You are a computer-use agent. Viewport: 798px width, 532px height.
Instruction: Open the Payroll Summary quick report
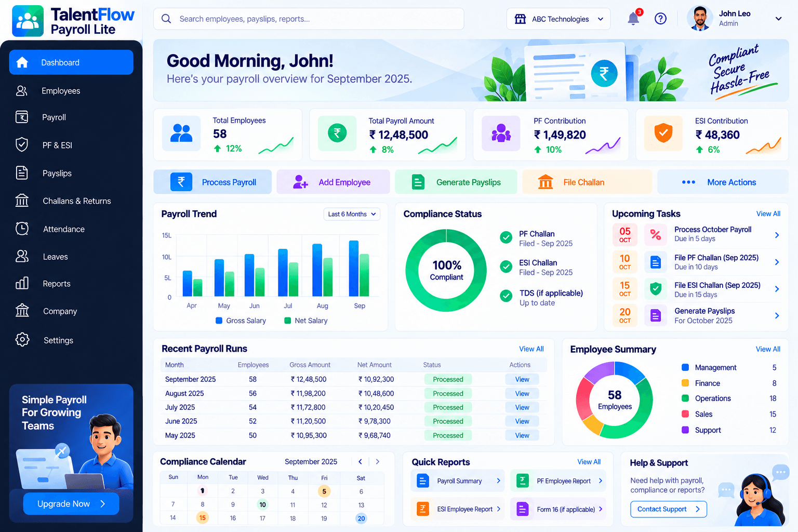tap(458, 481)
